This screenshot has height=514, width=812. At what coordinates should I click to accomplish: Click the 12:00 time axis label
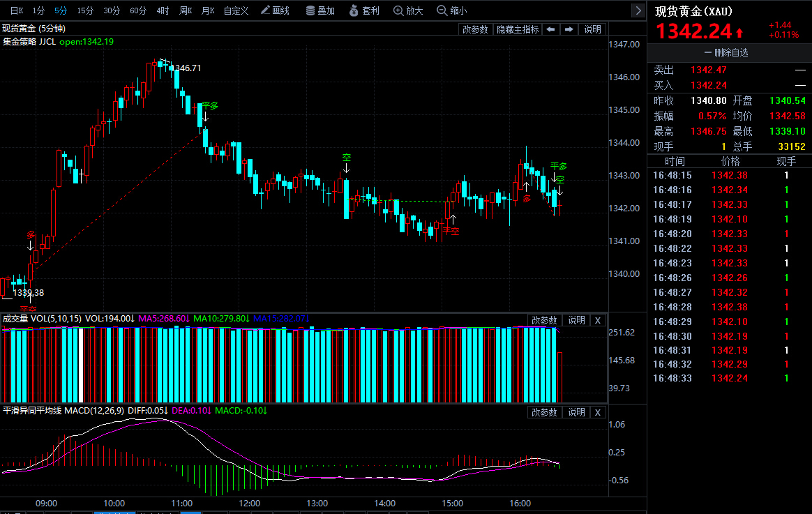click(249, 504)
